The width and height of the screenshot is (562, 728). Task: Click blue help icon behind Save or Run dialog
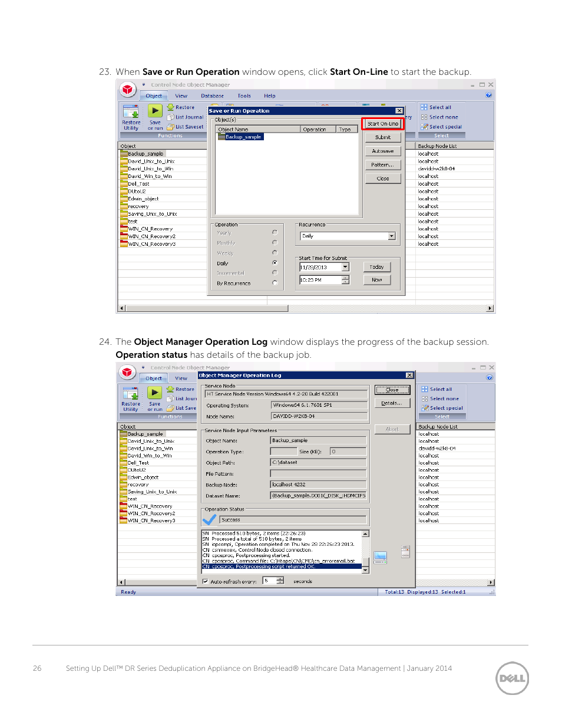(489, 95)
